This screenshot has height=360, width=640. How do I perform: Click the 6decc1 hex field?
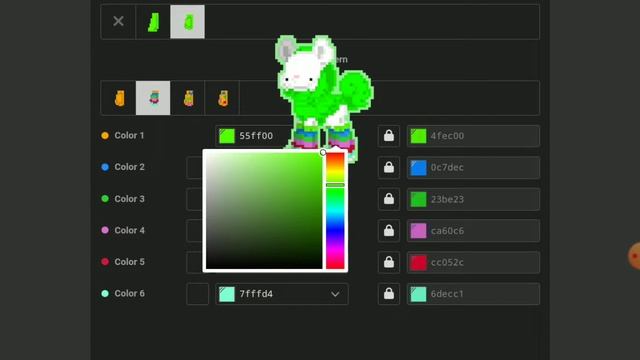[473, 294]
